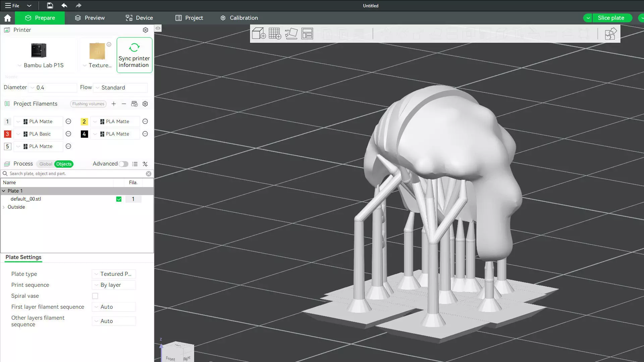Click the Add model cube icon

[259, 34]
